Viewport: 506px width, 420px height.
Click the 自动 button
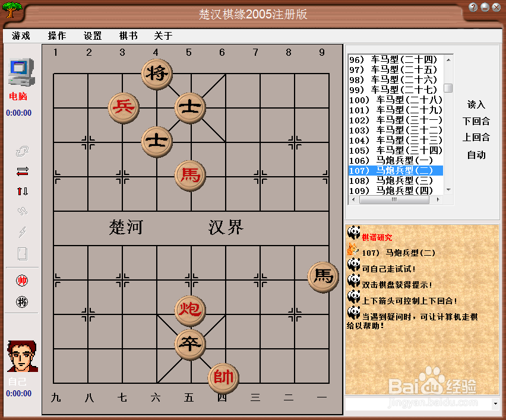[476, 155]
